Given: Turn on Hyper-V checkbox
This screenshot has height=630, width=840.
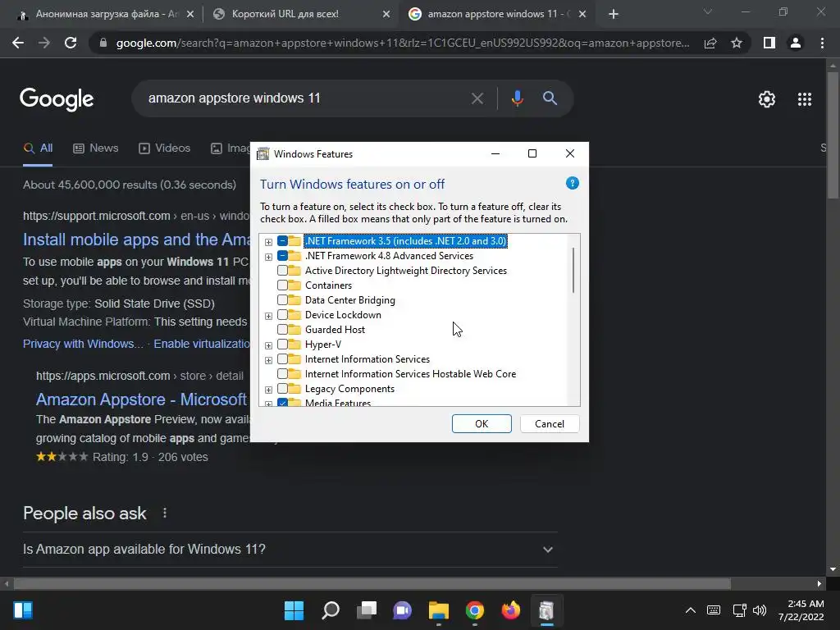Looking at the screenshot, I should 282,344.
